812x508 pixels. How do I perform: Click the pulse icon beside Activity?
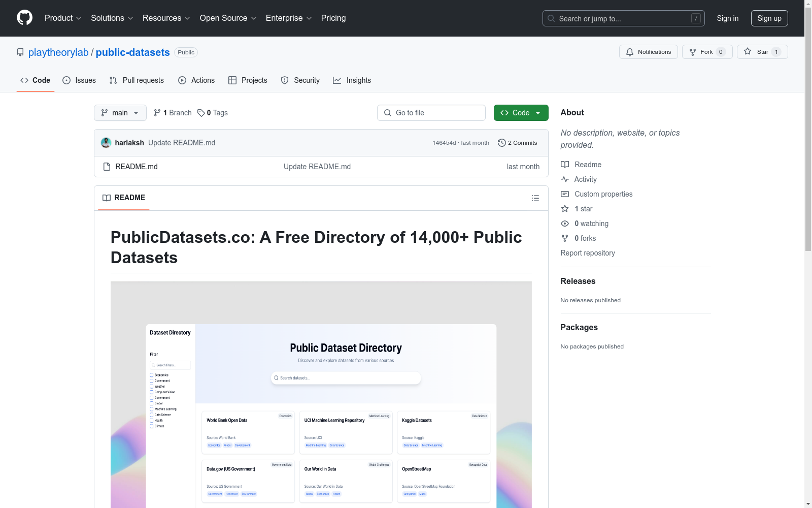tap(565, 179)
